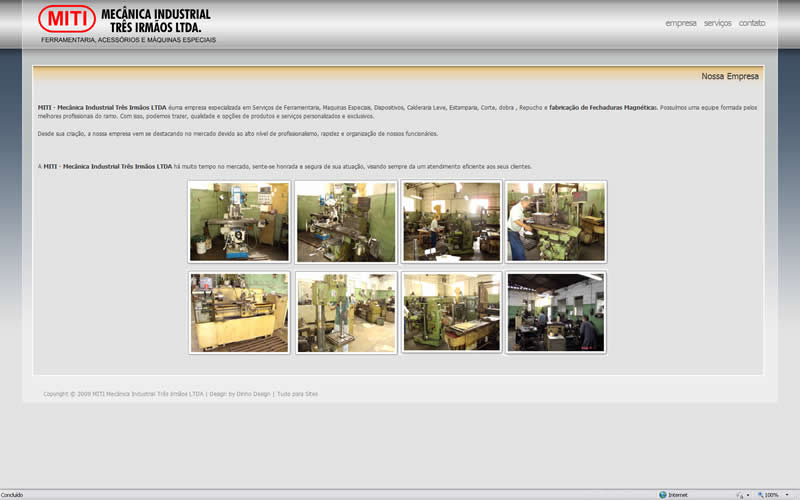View bottom-row photo of tall drill press
This screenshot has height=500, width=800.
[x=346, y=312]
